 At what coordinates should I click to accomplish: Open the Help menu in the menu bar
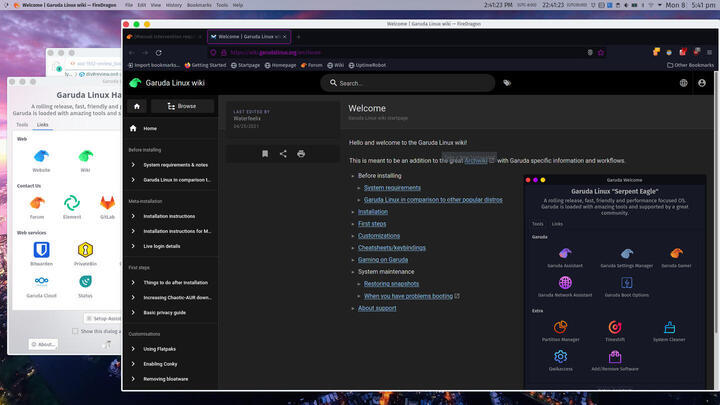coord(238,5)
